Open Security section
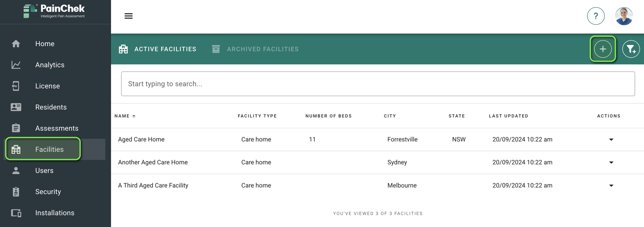Viewport: 644px width, 227px height. pos(48,192)
